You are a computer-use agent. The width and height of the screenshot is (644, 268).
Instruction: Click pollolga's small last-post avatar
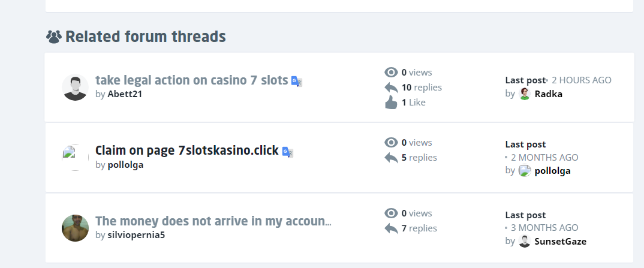point(525,171)
